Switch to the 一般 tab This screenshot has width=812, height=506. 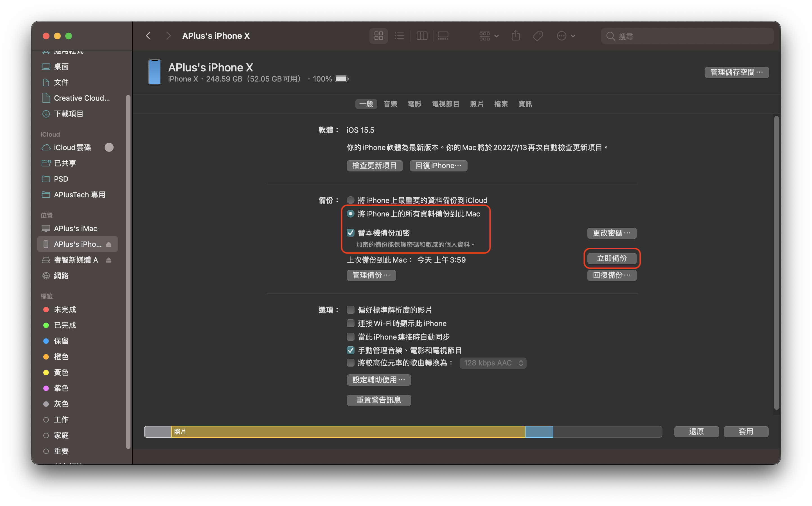(x=366, y=104)
